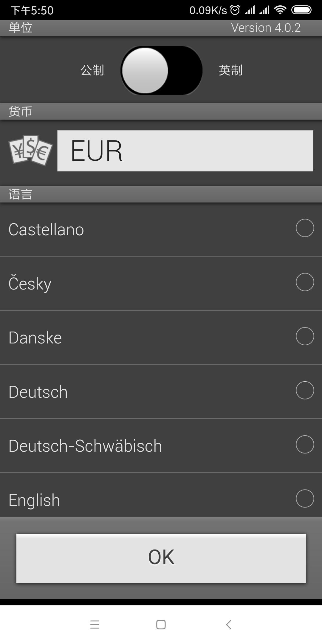The width and height of the screenshot is (322, 644).
Task: Tap the Deutsch language row label
Action: (38, 392)
